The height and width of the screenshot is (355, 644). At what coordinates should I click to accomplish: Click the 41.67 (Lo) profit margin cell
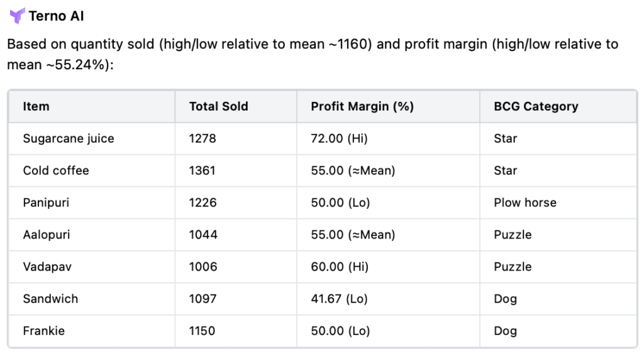[x=339, y=299]
